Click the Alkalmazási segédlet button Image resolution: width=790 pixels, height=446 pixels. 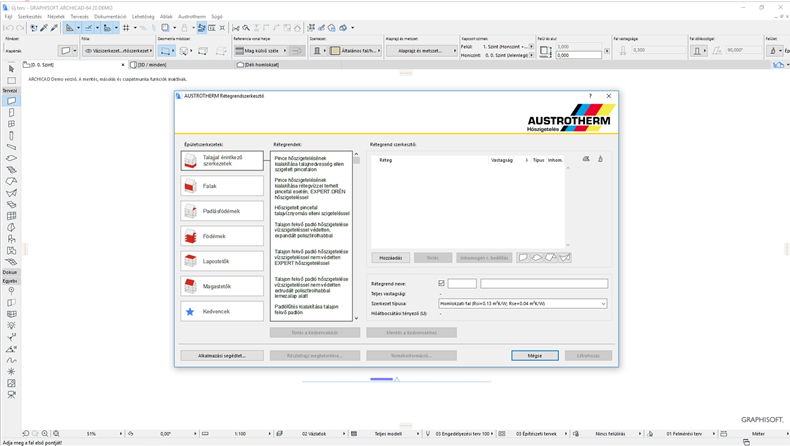click(x=222, y=355)
